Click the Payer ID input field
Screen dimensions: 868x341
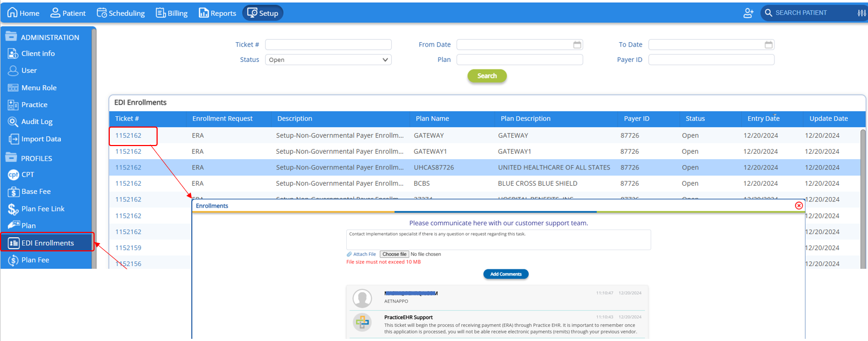[x=711, y=60]
